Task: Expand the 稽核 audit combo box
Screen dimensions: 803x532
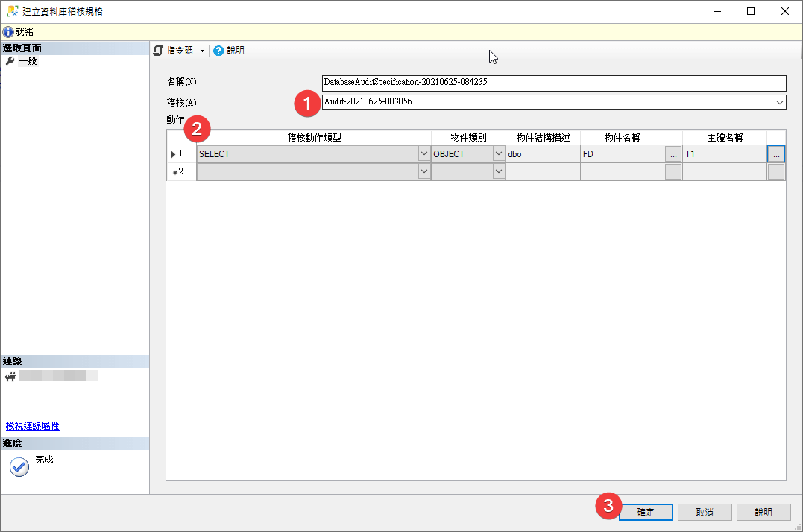Action: [x=780, y=102]
